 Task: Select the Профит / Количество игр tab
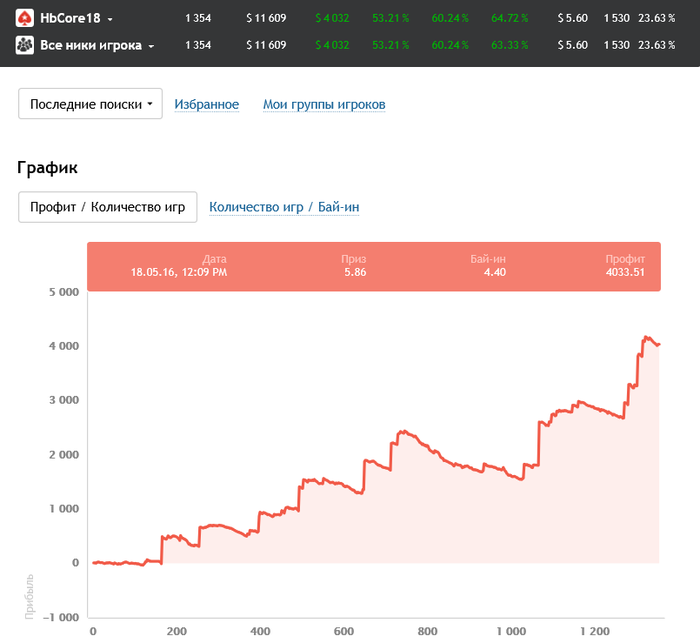click(x=107, y=207)
